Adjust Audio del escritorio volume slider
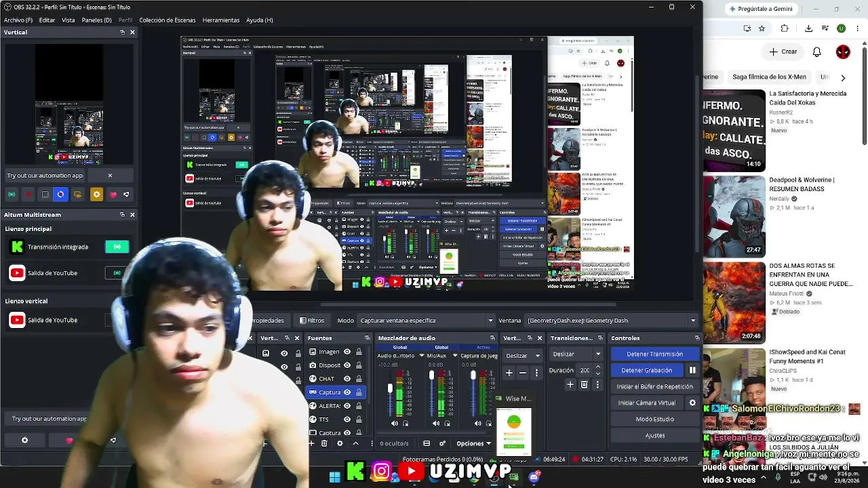 pyautogui.click(x=390, y=388)
